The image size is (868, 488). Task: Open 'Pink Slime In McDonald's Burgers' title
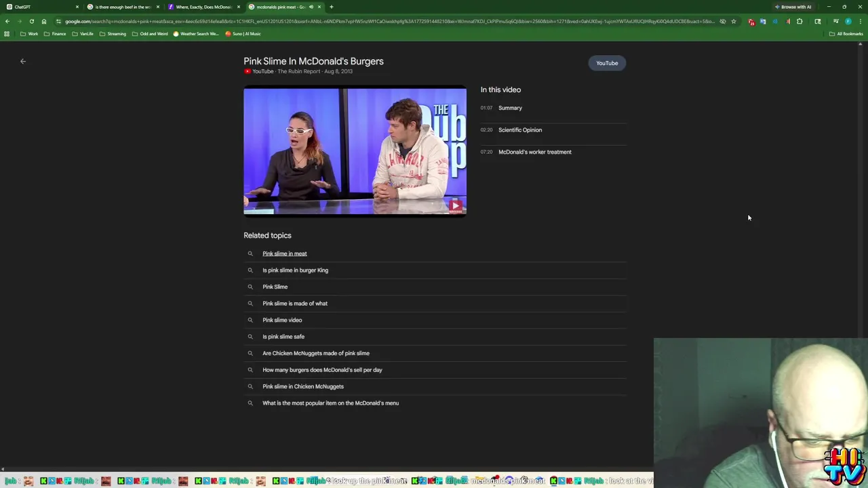click(x=313, y=61)
